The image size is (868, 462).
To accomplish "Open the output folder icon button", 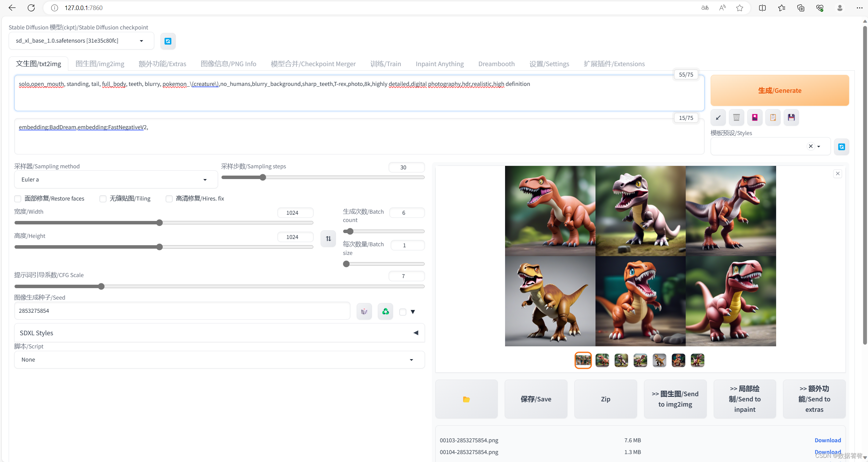I will tap(466, 399).
